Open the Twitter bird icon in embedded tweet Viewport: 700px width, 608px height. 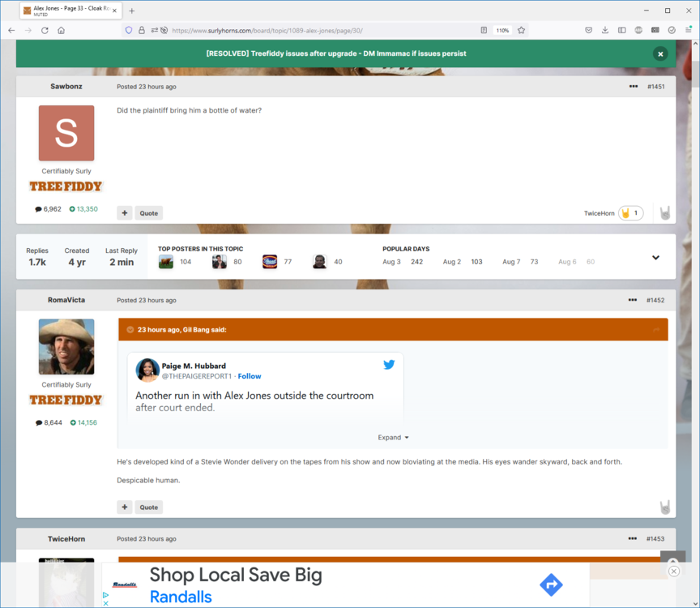[x=389, y=365]
